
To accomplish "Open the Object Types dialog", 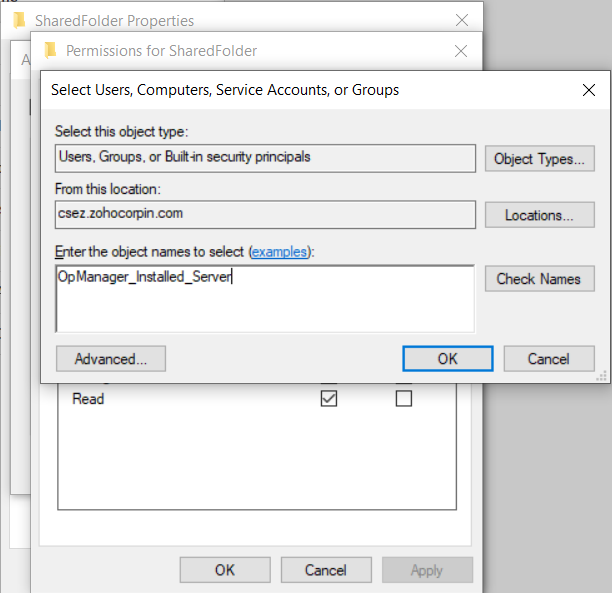I will (540, 159).
